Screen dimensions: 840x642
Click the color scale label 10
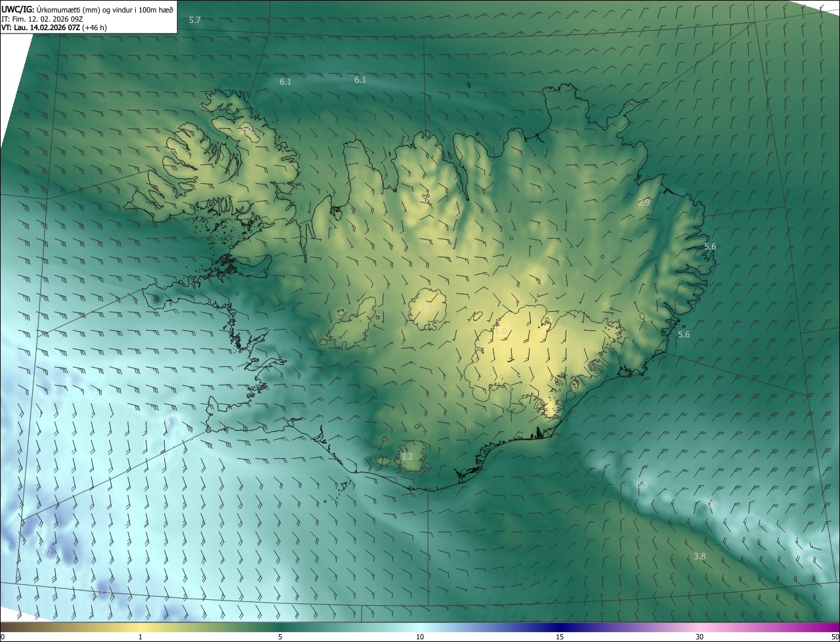[x=420, y=637]
